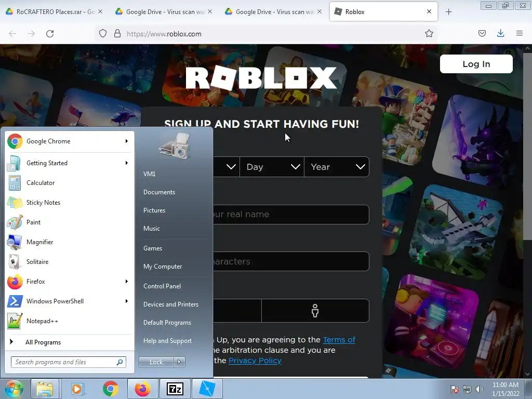Open Action Center flag tray icon
This screenshot has height=399, width=532.
(454, 389)
